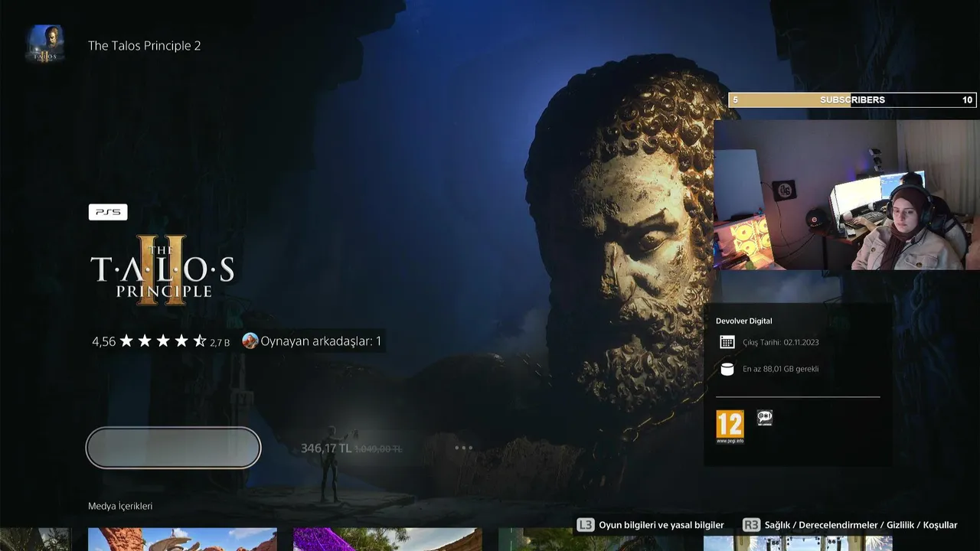Click the crossed-out 1.049,00 TL price
The image size is (980, 551).
coord(378,449)
